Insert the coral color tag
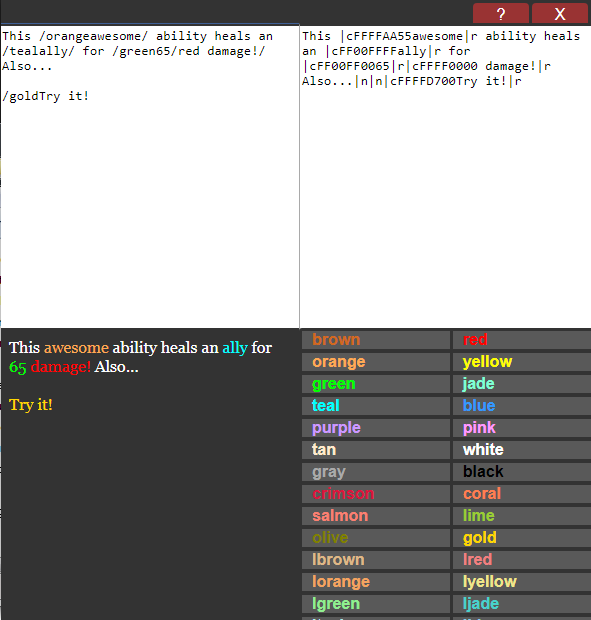591x620 pixels. point(522,494)
